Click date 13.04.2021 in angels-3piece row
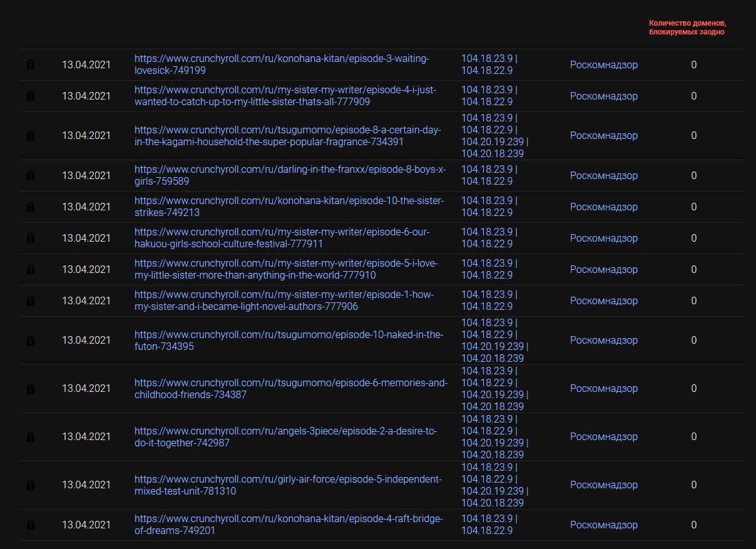 coord(86,436)
